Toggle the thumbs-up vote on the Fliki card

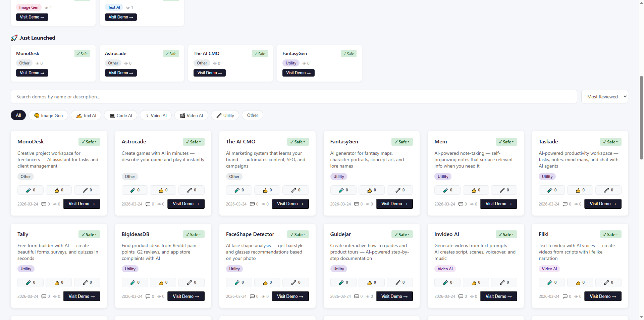coord(580,283)
